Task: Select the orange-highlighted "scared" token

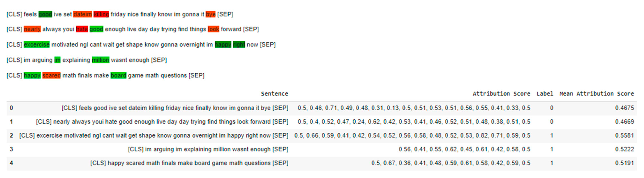Action: (51, 75)
